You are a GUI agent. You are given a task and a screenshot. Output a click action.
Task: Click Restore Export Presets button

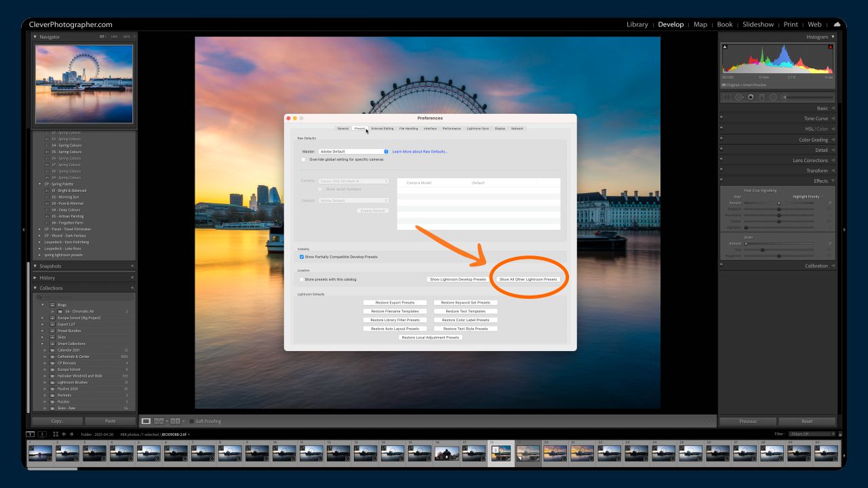tap(395, 303)
